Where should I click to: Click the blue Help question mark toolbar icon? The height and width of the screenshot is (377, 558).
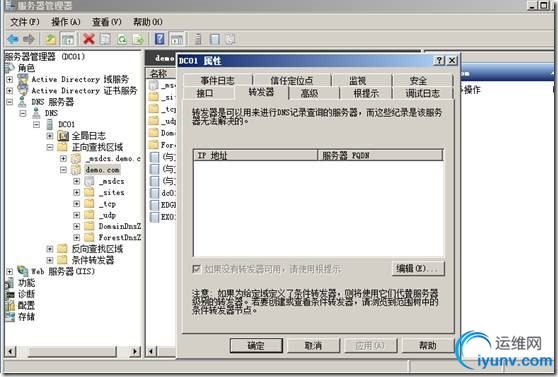coord(160,38)
